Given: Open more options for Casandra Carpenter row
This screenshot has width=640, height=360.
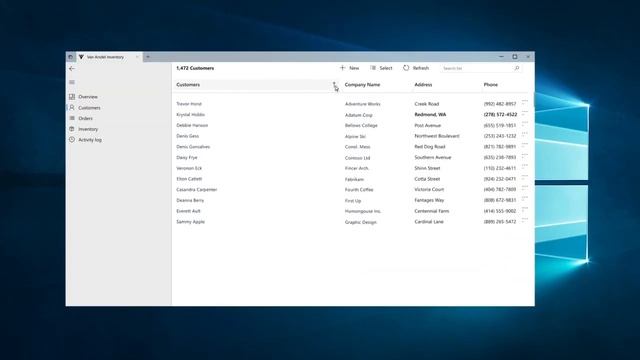Looking at the screenshot, I should [x=525, y=187].
